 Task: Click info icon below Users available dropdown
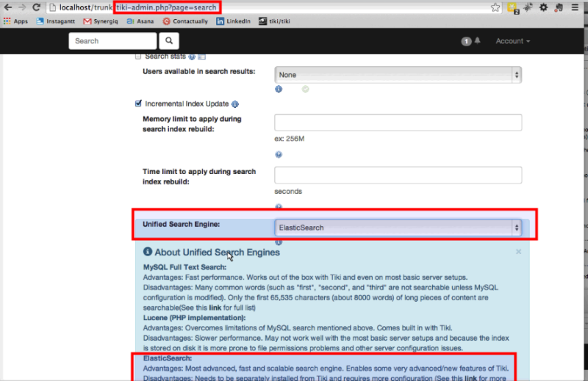(x=279, y=89)
